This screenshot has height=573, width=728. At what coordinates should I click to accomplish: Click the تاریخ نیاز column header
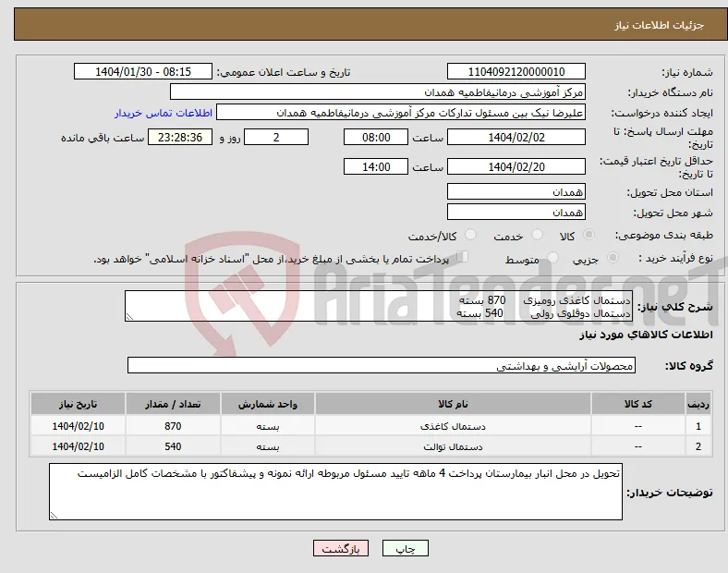(x=78, y=404)
